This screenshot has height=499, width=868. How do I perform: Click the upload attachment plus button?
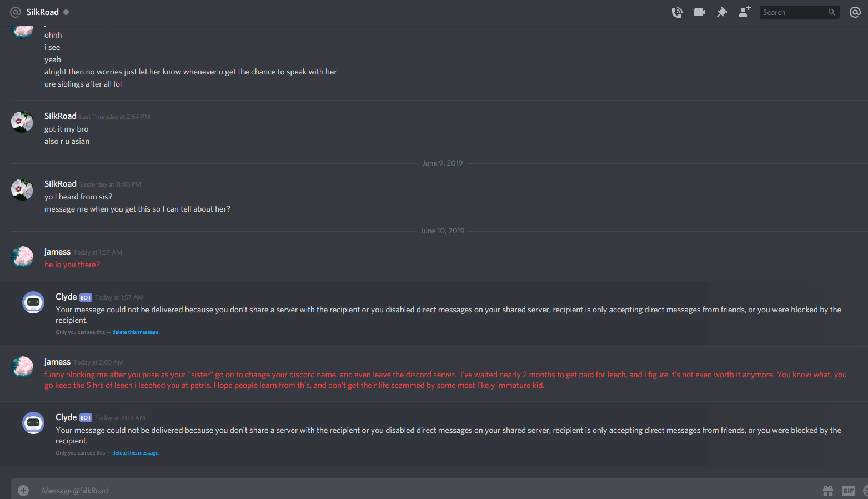[23, 491]
